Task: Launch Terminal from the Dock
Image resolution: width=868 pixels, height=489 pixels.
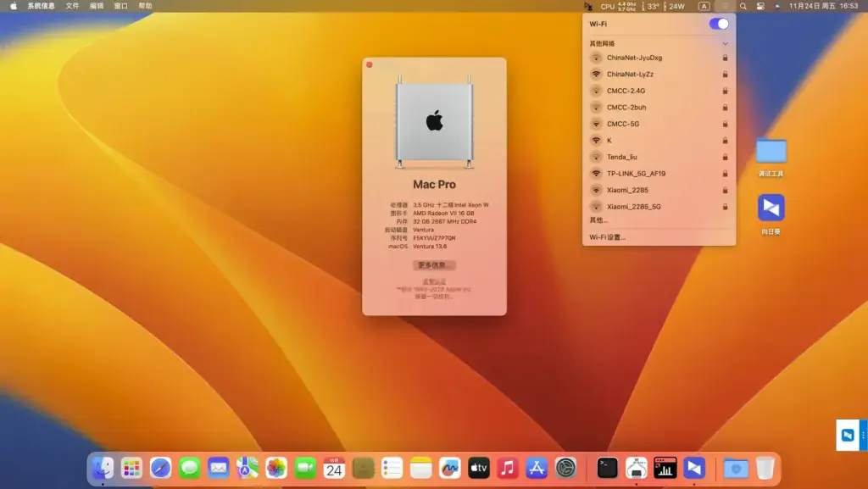Action: coord(607,468)
